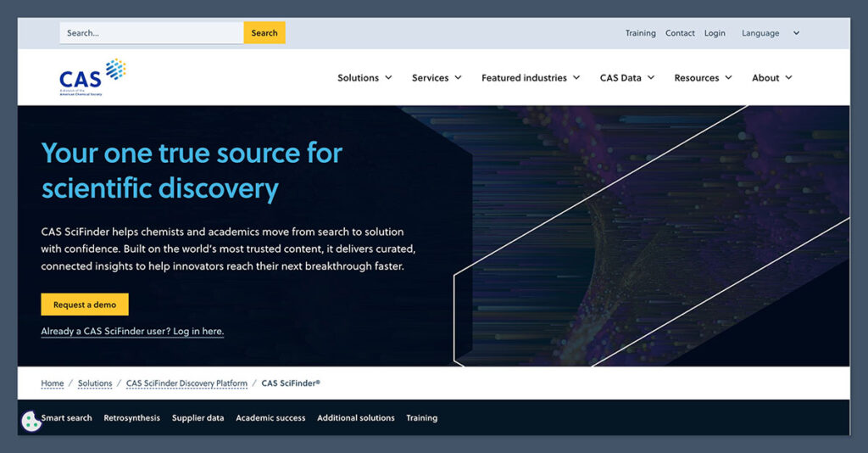The image size is (868, 453).
Task: Go to Home in the breadcrumb
Action: pos(53,383)
